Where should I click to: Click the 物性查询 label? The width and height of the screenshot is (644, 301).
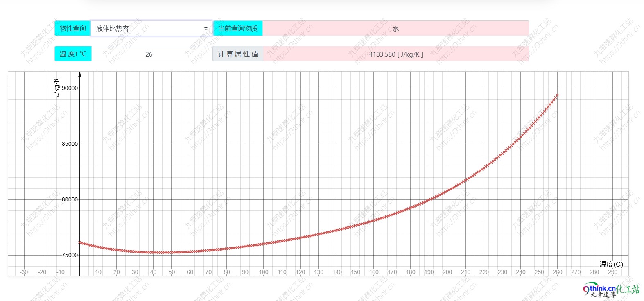[x=72, y=28]
